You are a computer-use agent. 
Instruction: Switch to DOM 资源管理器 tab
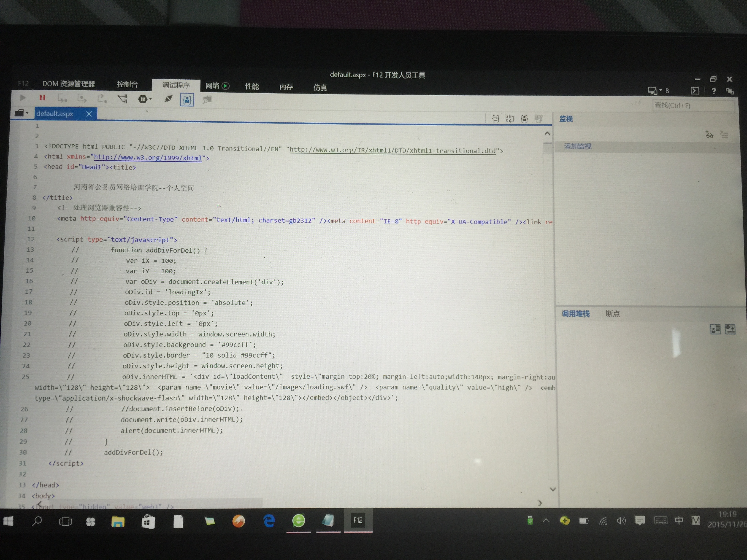tap(69, 84)
